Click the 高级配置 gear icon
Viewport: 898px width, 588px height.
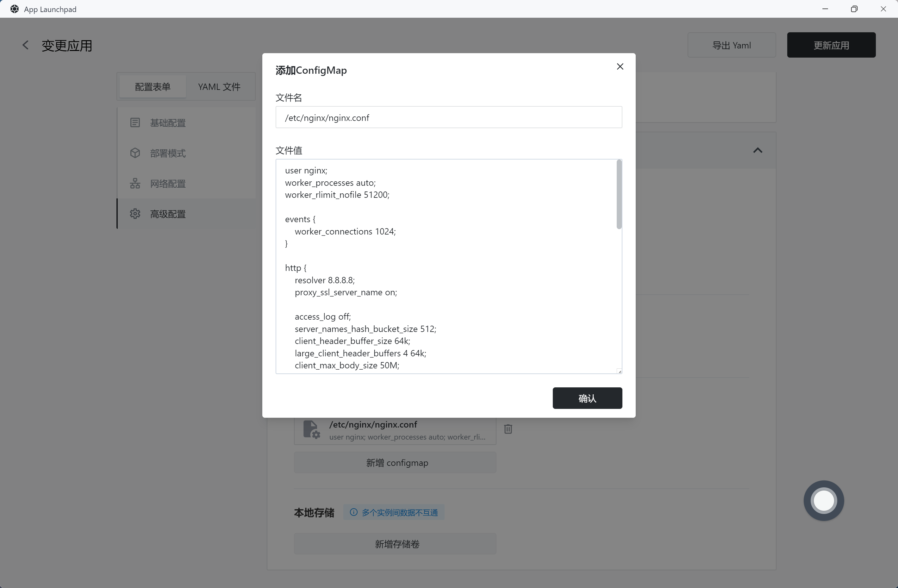pos(135,214)
